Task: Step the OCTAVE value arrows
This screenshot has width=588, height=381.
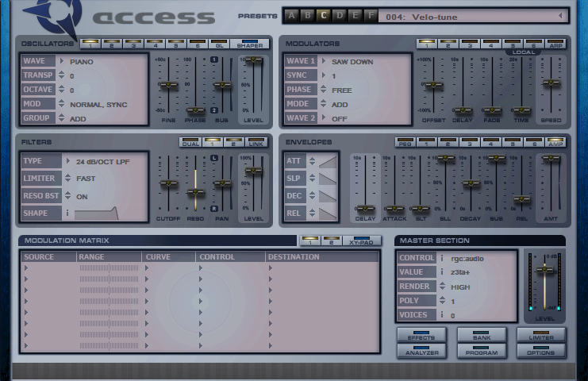Action: pyautogui.click(x=62, y=90)
